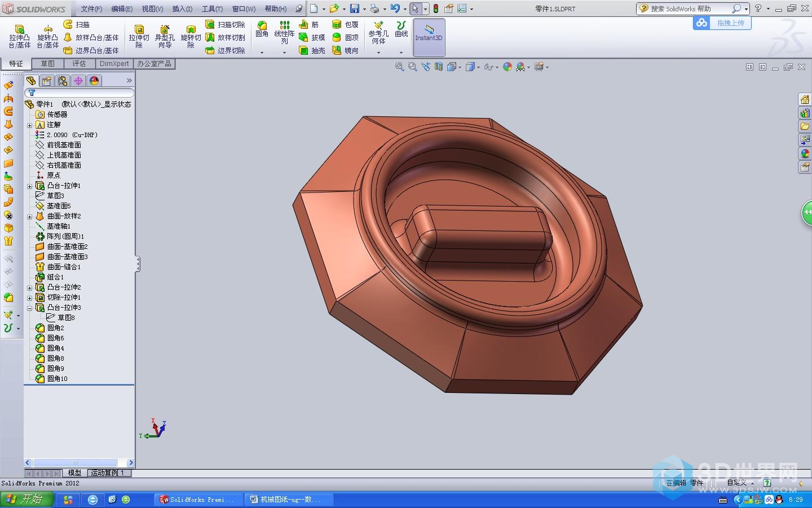Open the PropertyManager tab icon
This screenshot has height=508, width=812.
tap(47, 81)
